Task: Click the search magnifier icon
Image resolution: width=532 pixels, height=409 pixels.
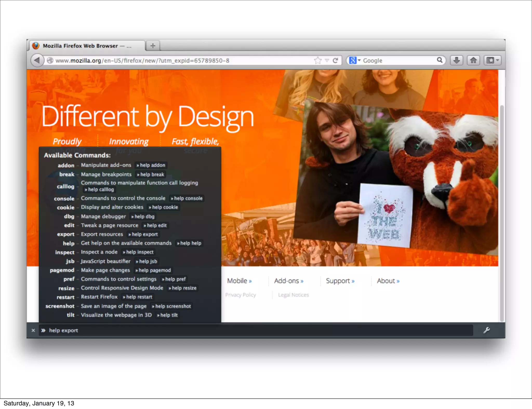Action: [x=440, y=60]
